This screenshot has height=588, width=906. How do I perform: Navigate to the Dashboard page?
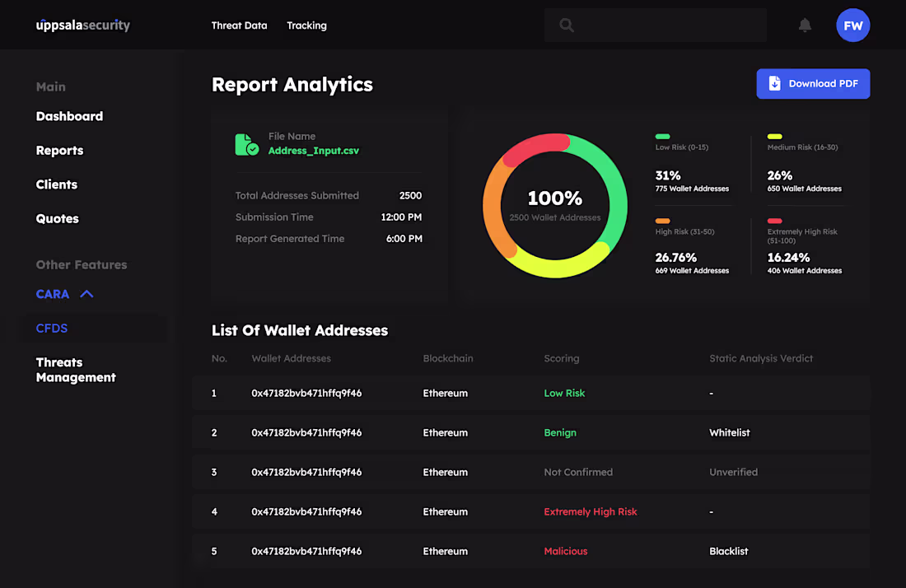point(69,116)
